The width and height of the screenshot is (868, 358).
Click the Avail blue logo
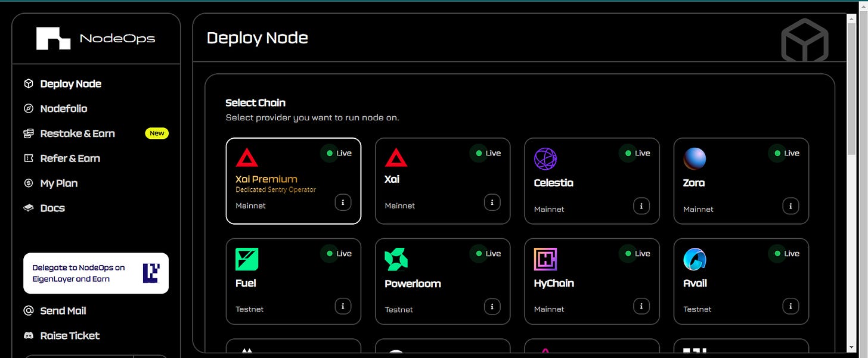pyautogui.click(x=695, y=259)
